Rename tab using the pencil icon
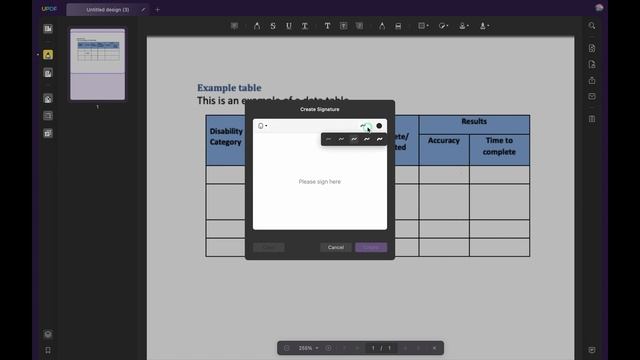640x360 pixels. tap(143, 9)
